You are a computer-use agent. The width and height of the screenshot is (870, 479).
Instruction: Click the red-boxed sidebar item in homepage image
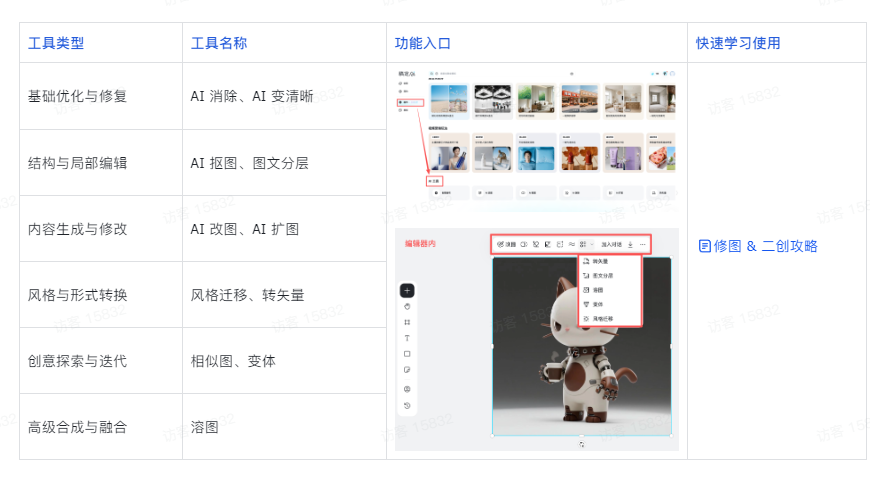pyautogui.click(x=410, y=103)
